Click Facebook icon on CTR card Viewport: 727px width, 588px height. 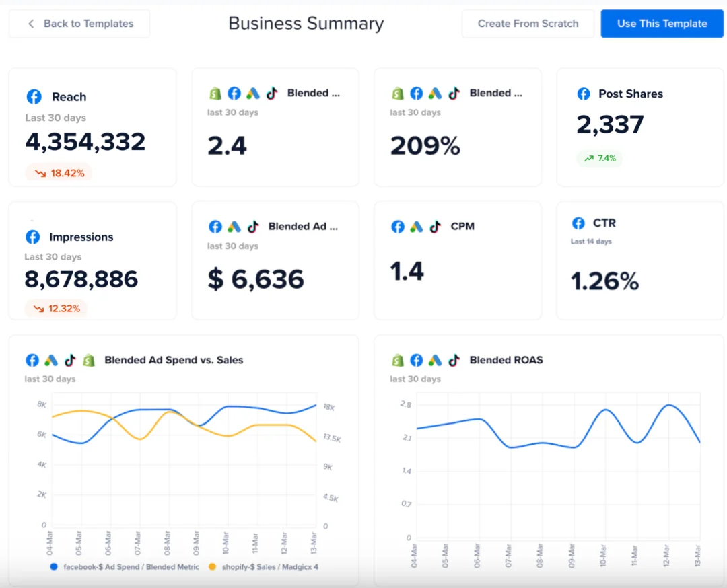(x=578, y=223)
